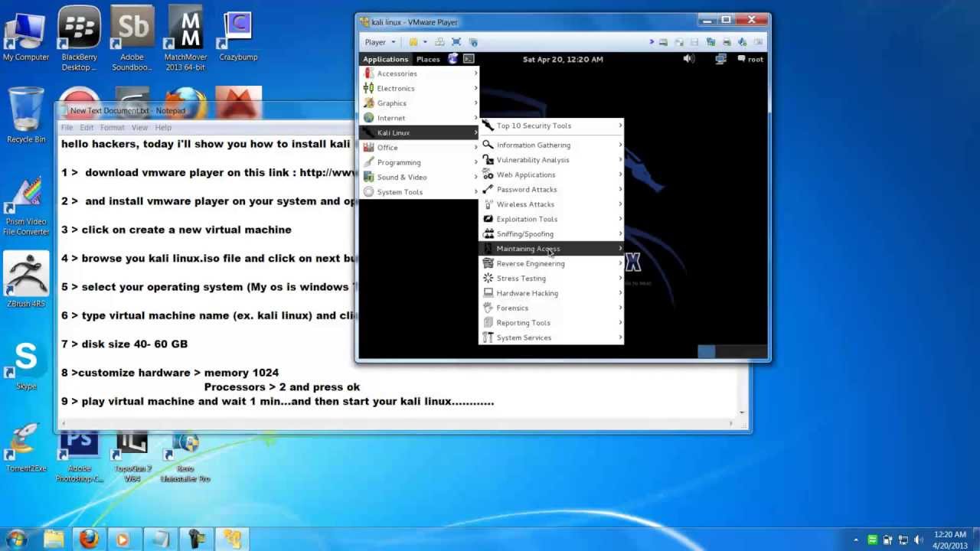Expand the Internet submenu
The height and width of the screenshot is (551, 980).
point(420,118)
